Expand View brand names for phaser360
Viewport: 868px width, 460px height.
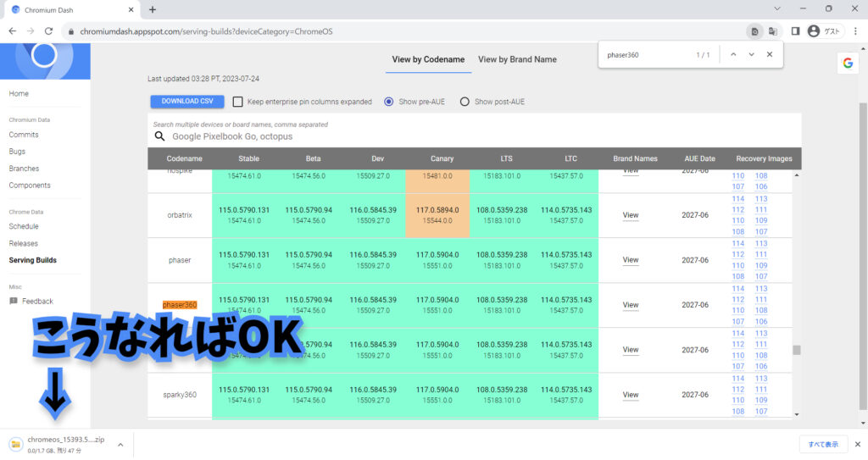(x=630, y=305)
